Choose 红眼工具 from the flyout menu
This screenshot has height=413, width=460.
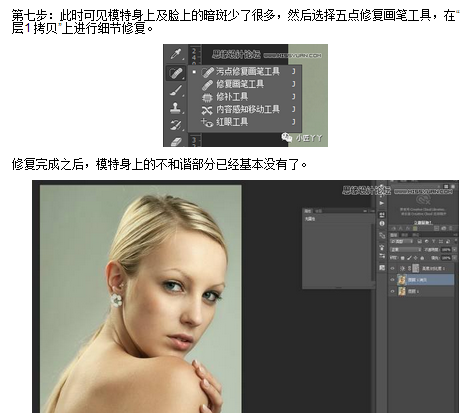click(x=245, y=122)
